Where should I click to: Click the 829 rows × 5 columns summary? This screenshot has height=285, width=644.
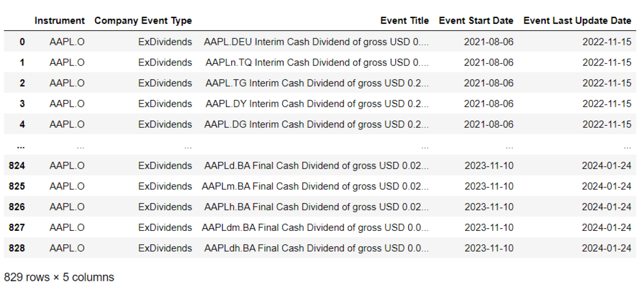(x=59, y=277)
